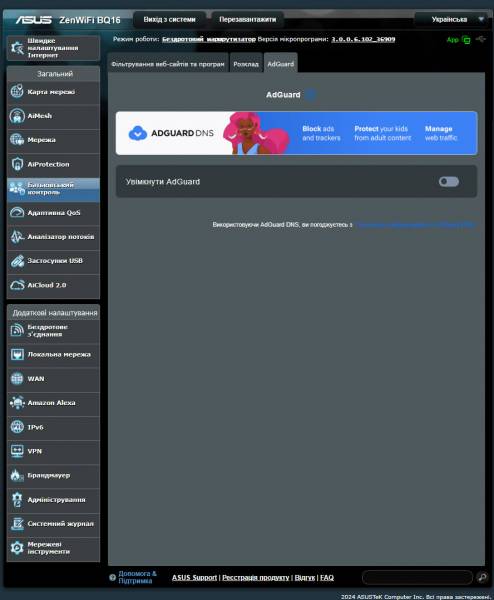Open the AiMesh sidebar icon
Image resolution: width=494 pixels, height=600 pixels.
tap(17, 116)
